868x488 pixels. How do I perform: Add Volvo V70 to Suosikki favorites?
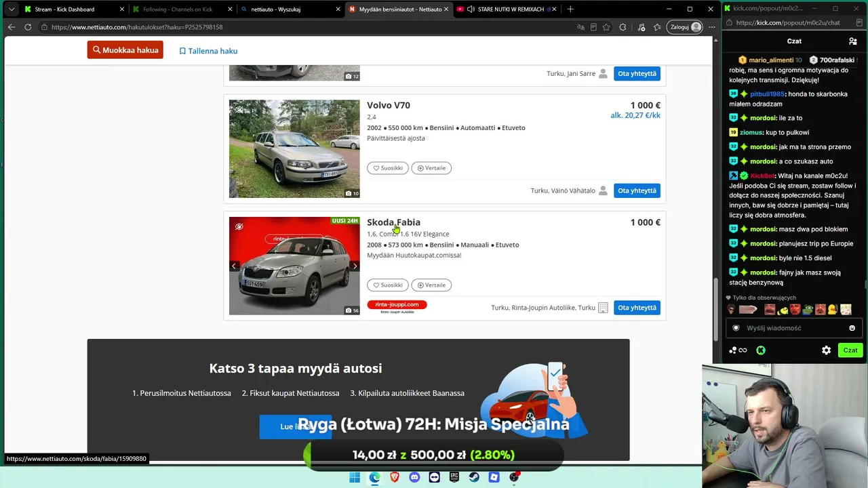(x=388, y=168)
